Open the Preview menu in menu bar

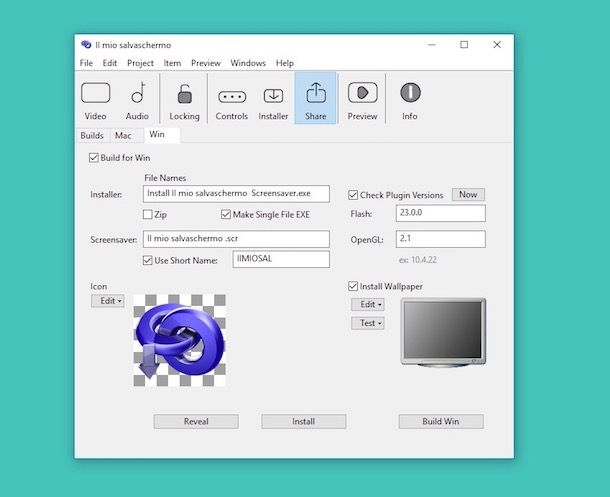tap(206, 63)
